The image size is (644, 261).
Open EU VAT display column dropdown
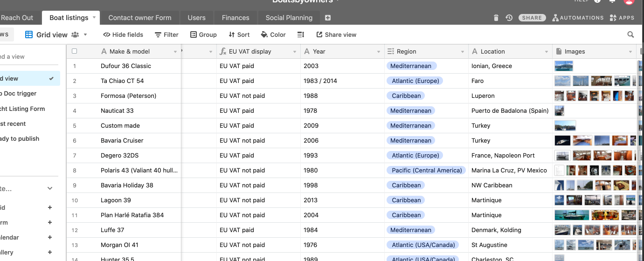(x=295, y=52)
